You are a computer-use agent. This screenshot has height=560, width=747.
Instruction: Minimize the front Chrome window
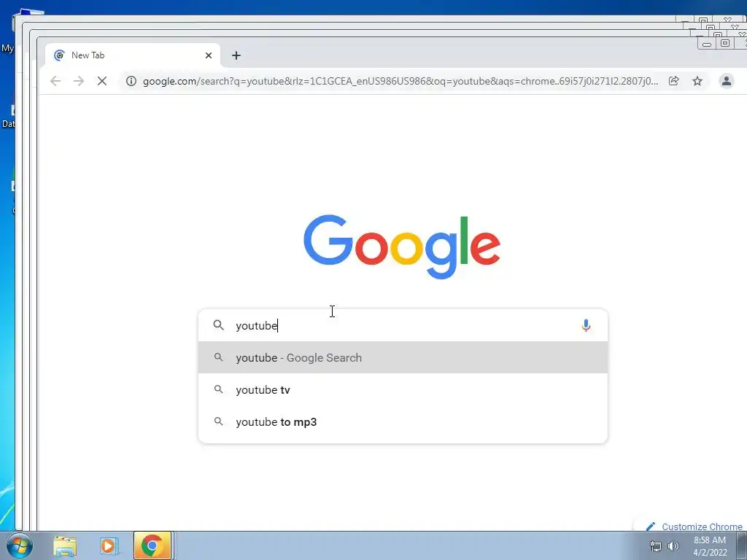pos(707,44)
